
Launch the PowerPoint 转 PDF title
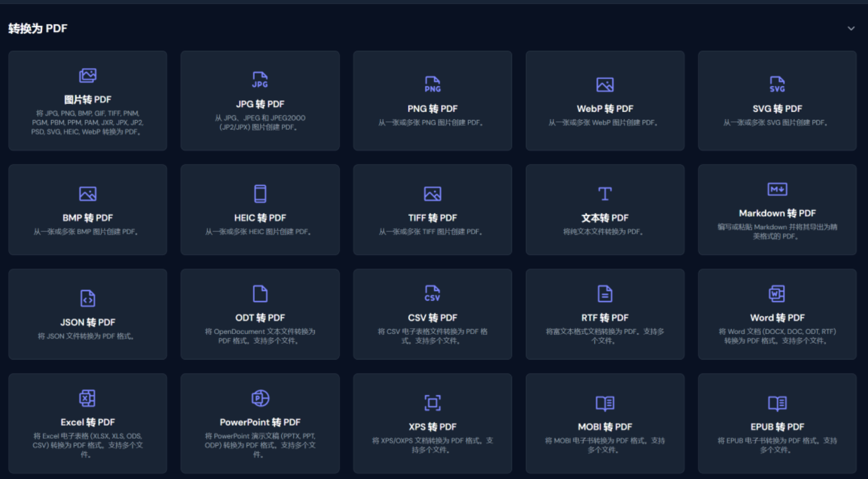[x=260, y=422]
